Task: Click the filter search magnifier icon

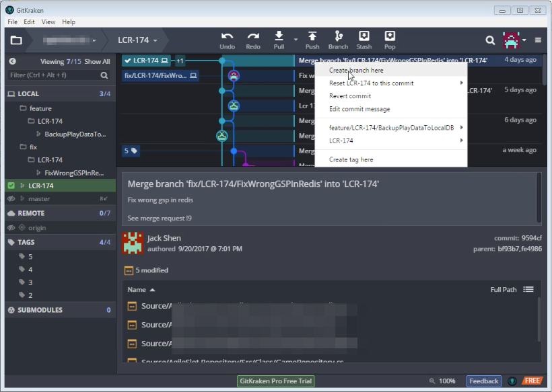Action: coord(104,75)
